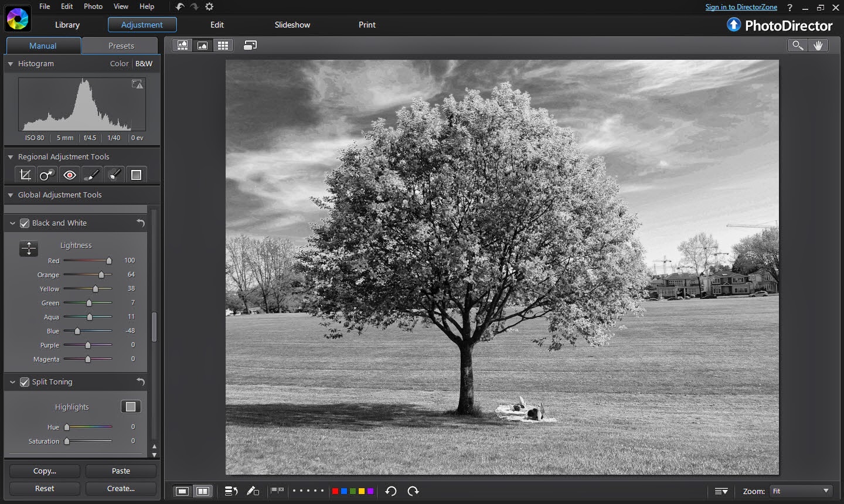844x504 pixels.
Task: Open the Presets tab
Action: [x=121, y=46]
